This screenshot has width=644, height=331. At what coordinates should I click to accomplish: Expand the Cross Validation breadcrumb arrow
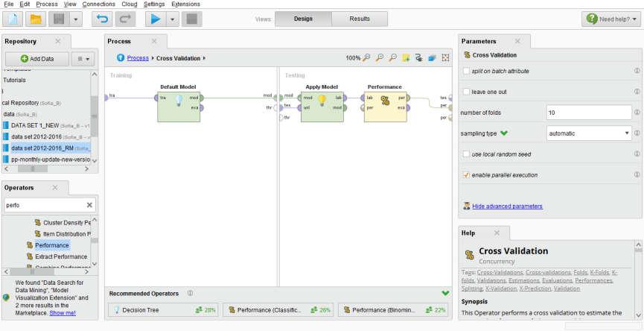tap(204, 58)
